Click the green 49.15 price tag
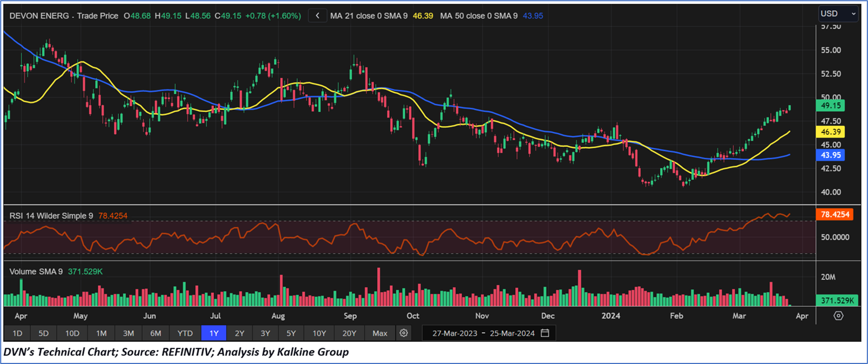 [831, 106]
